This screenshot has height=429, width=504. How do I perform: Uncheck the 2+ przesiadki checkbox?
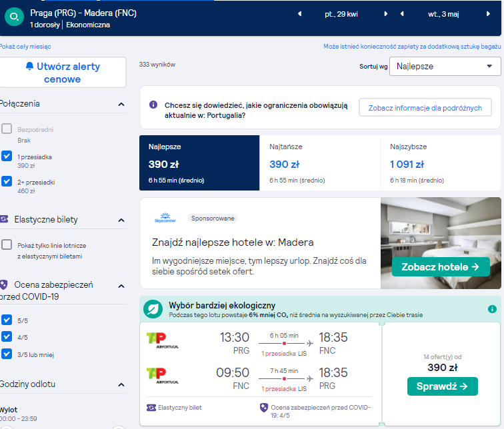7,181
